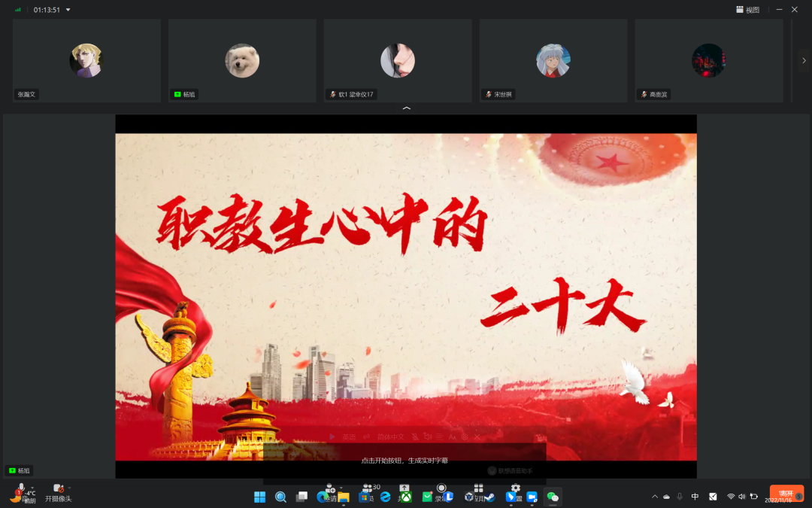Open the invite (邀请) icon in meeting toolbar
Viewport: 812px width, 508px height.
329,489
